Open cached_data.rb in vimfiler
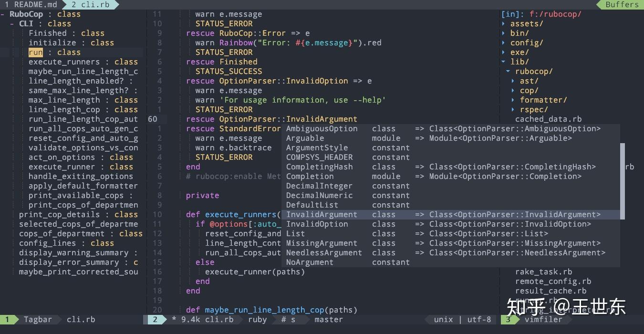644x334 pixels. click(548, 119)
